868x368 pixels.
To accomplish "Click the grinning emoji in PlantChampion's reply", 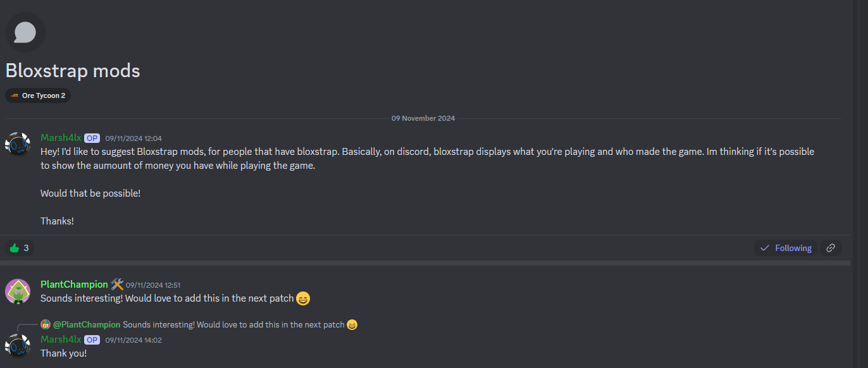I will (x=302, y=298).
